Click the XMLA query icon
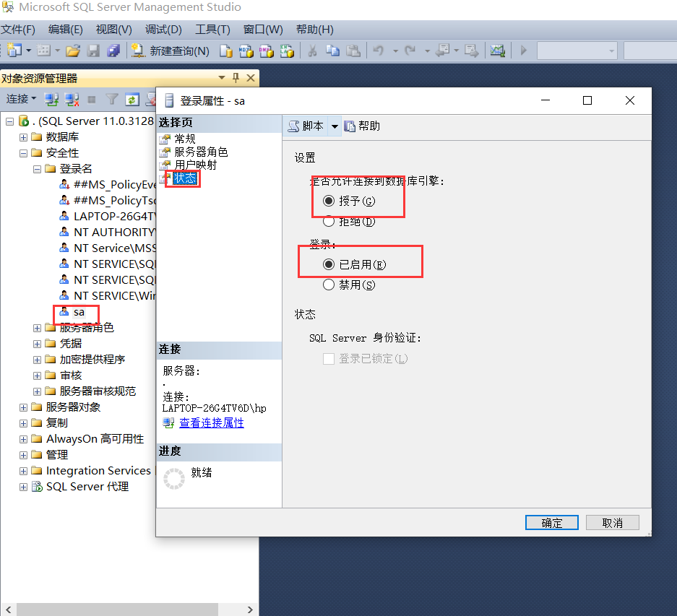The height and width of the screenshot is (616, 677). 287,51
